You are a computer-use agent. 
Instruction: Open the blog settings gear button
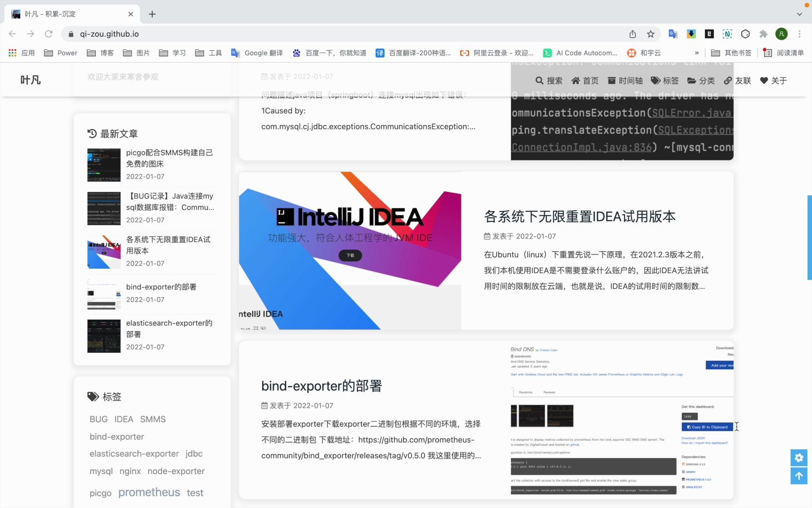click(x=799, y=458)
